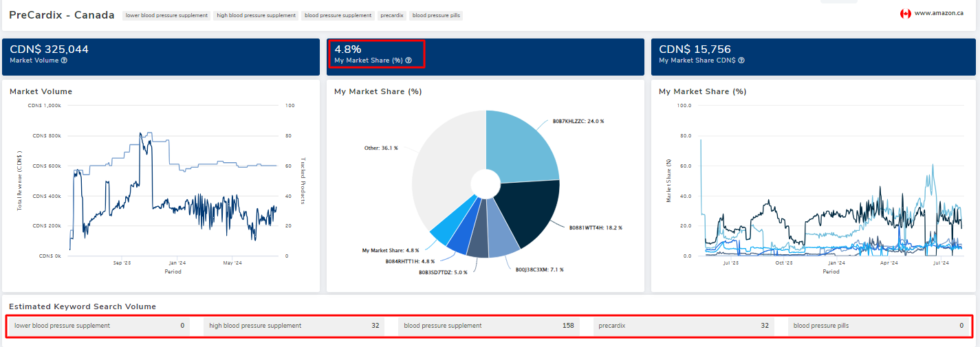980x347 pixels.
Task: Click the Tracked Products axis title
Action: [x=303, y=181]
